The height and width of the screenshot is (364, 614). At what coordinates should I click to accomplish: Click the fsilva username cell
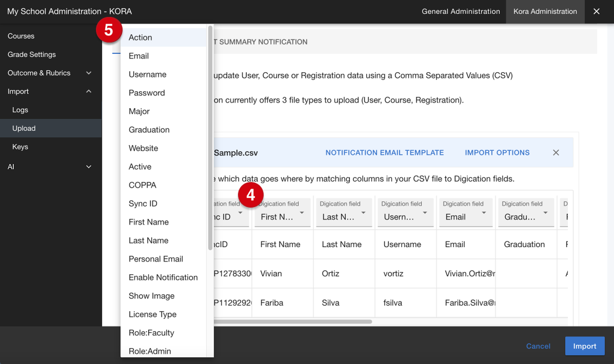click(x=406, y=303)
